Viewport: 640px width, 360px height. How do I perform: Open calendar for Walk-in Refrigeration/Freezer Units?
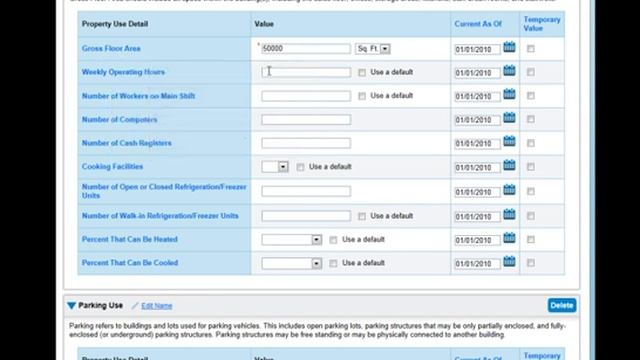pos(509,214)
